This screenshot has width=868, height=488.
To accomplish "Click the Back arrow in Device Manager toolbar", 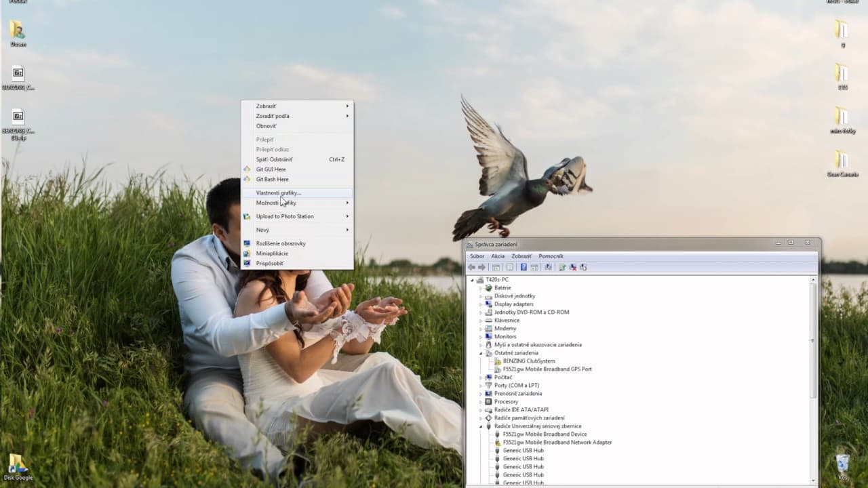I will tap(472, 267).
